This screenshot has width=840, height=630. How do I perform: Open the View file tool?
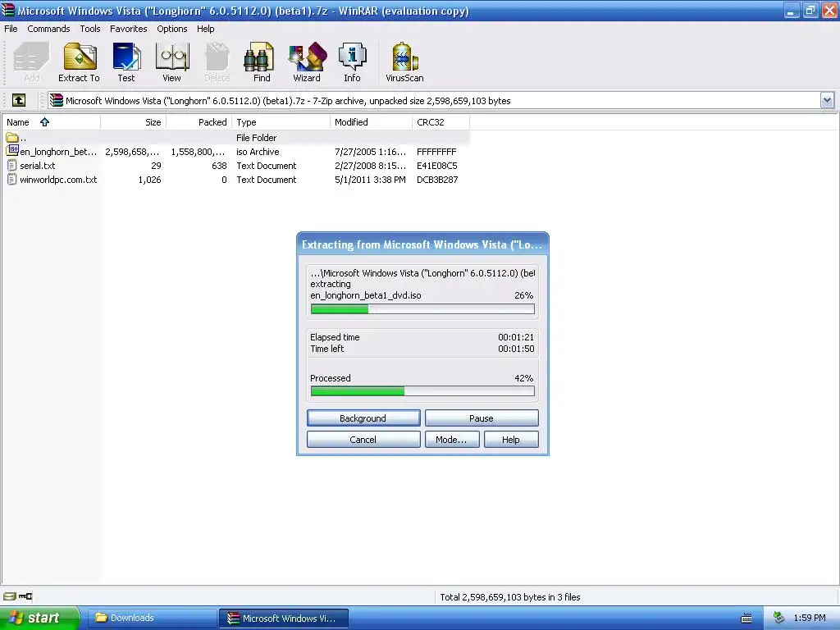point(172,62)
